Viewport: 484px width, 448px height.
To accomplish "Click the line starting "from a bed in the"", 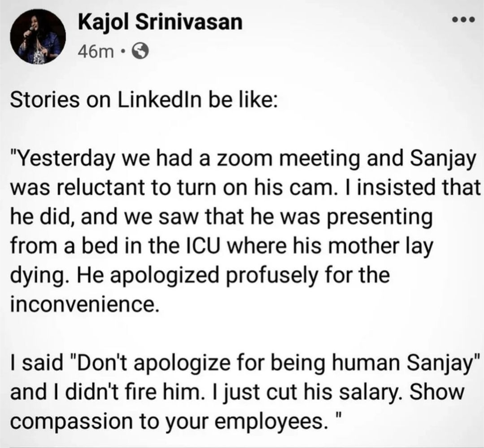I will [x=222, y=246].
